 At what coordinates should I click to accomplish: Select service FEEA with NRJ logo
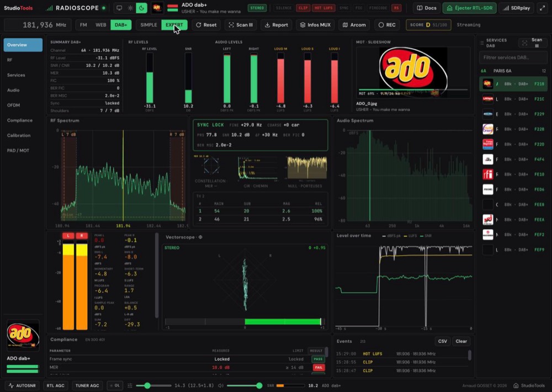pos(513,219)
